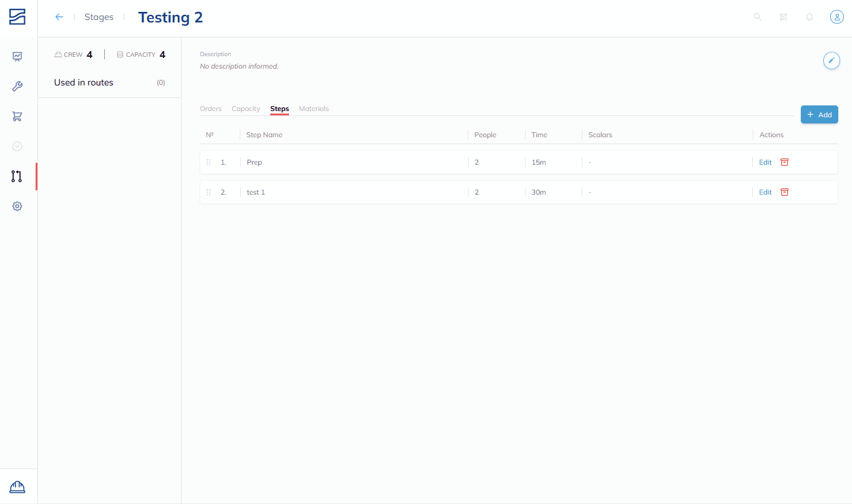Click the Testing 2 page title
The width and height of the screenshot is (852, 504).
pos(170,17)
